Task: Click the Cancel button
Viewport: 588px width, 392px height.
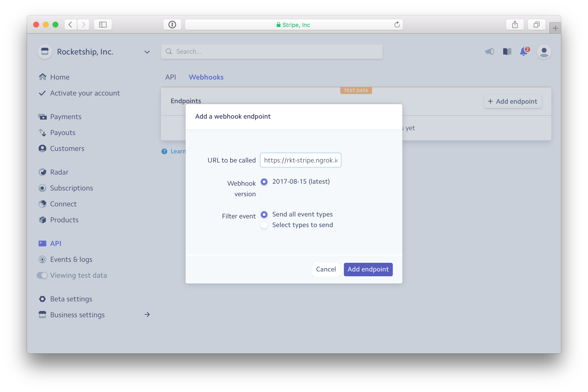Action: [326, 269]
